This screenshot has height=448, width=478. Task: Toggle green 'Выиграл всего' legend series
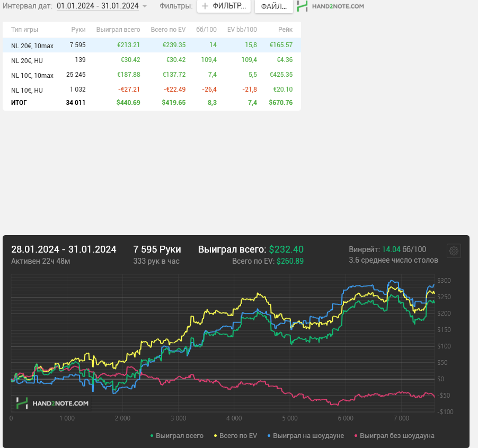point(177,435)
